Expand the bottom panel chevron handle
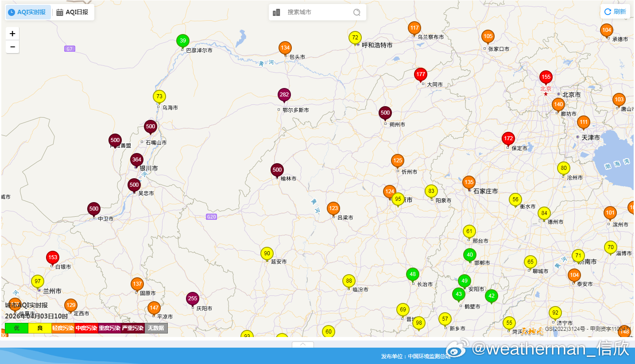Image resolution: width=635 pixels, height=364 pixels. [x=303, y=345]
